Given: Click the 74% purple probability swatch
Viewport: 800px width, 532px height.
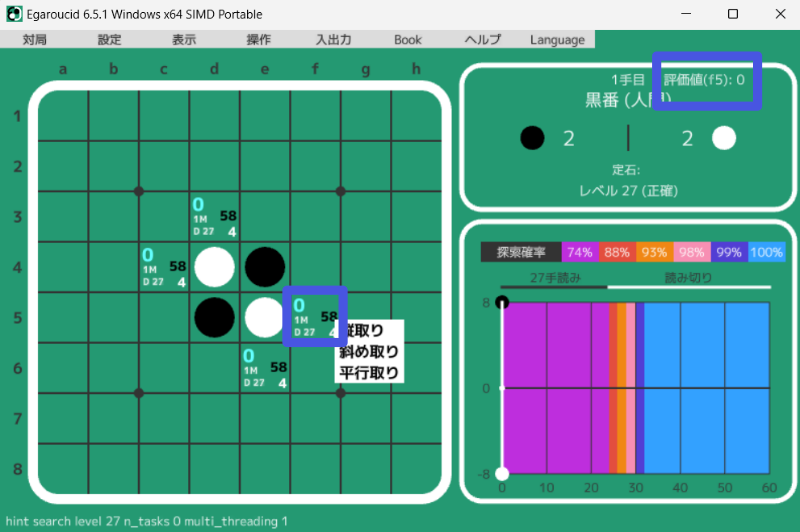Looking at the screenshot, I should (x=579, y=252).
